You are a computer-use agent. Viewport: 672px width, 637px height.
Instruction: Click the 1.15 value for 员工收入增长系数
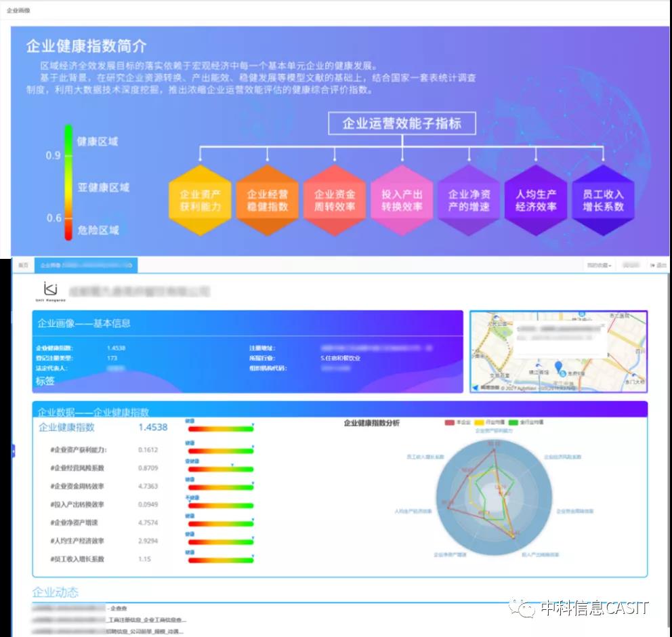click(144, 559)
